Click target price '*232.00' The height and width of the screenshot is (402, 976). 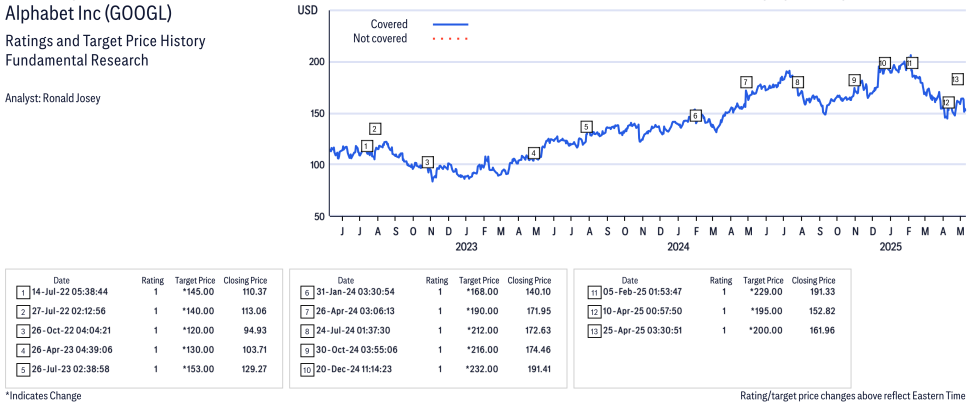tap(482, 369)
